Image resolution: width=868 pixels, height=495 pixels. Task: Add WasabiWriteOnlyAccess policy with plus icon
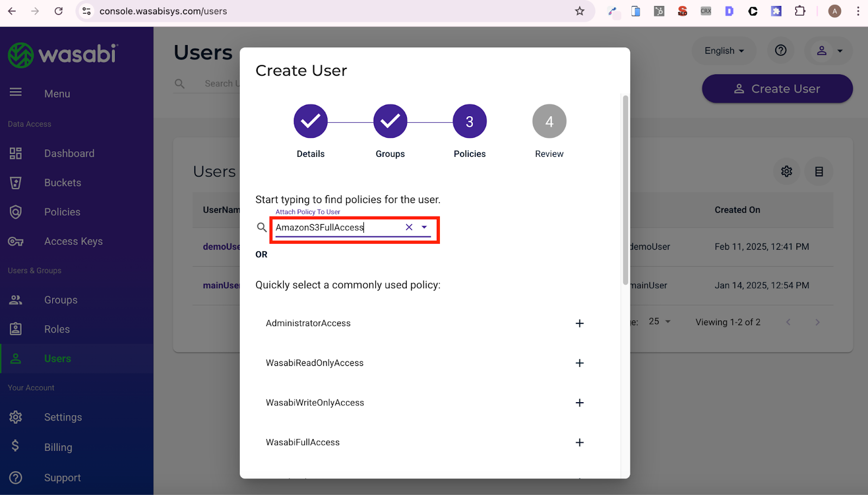(579, 403)
